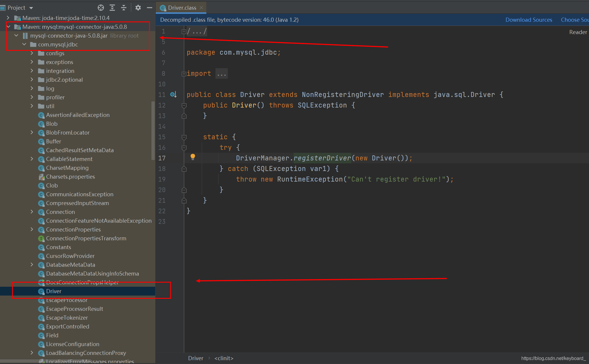This screenshot has height=364, width=589.
Task: Expand the DatabaseMetaData class node
Action: click(32, 265)
